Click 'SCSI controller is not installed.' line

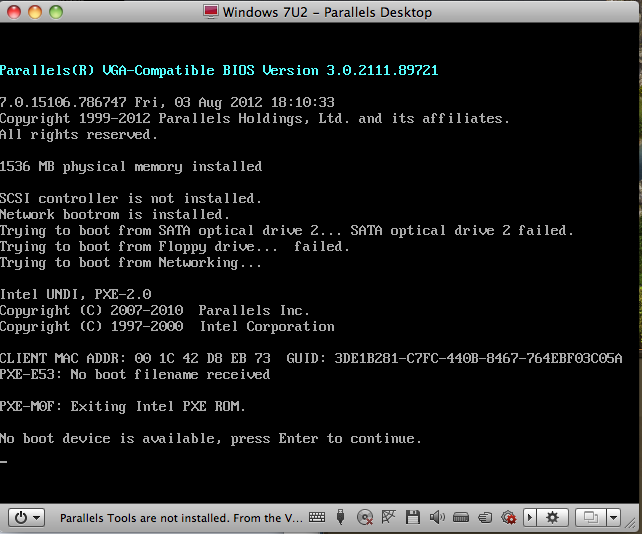click(x=131, y=199)
